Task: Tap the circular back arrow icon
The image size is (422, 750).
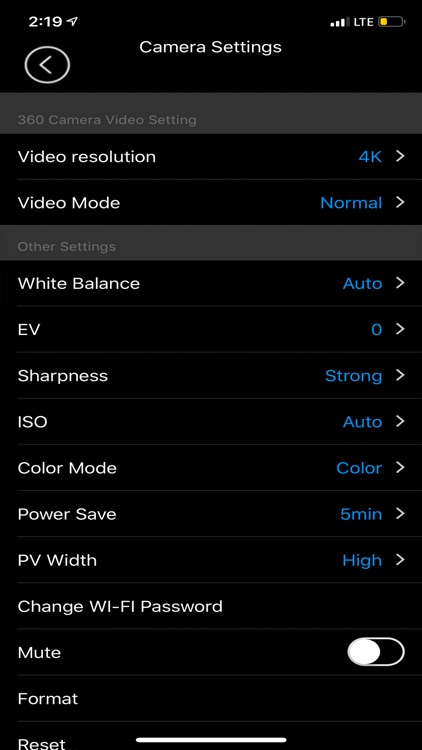Action: coord(47,65)
